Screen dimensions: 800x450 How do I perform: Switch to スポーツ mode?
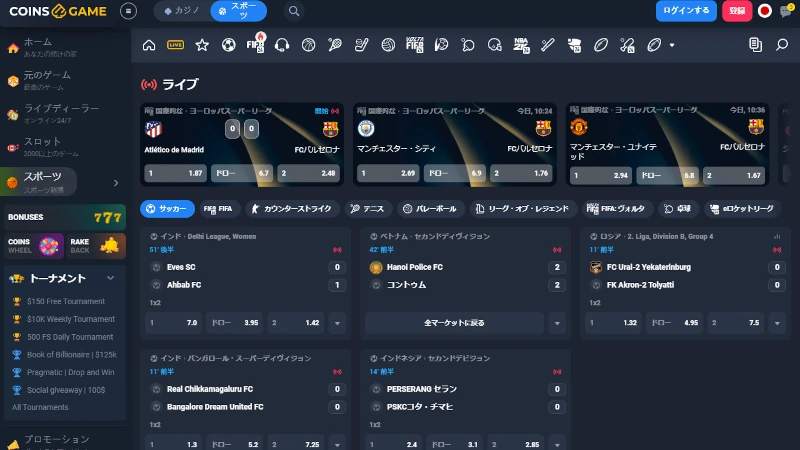click(x=238, y=11)
